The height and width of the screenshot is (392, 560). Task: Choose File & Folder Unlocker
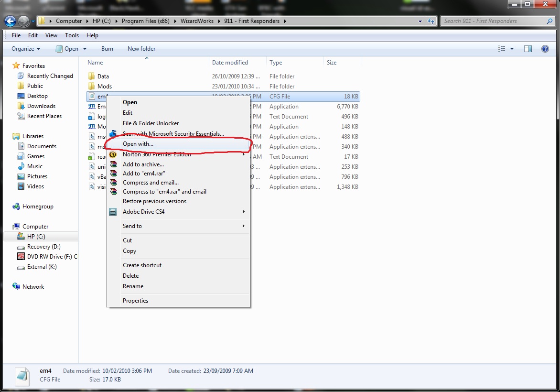[179, 123]
